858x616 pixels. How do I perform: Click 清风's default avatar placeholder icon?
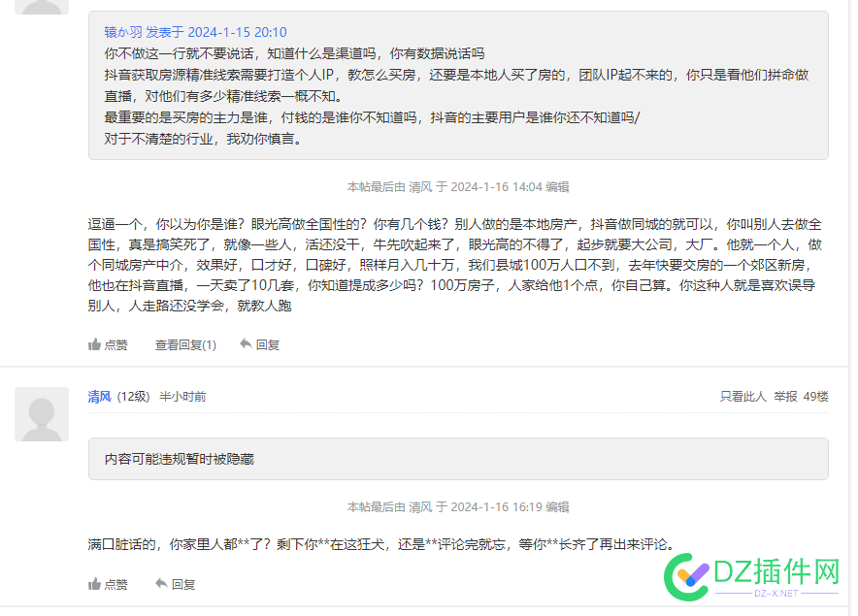pyautogui.click(x=39, y=413)
